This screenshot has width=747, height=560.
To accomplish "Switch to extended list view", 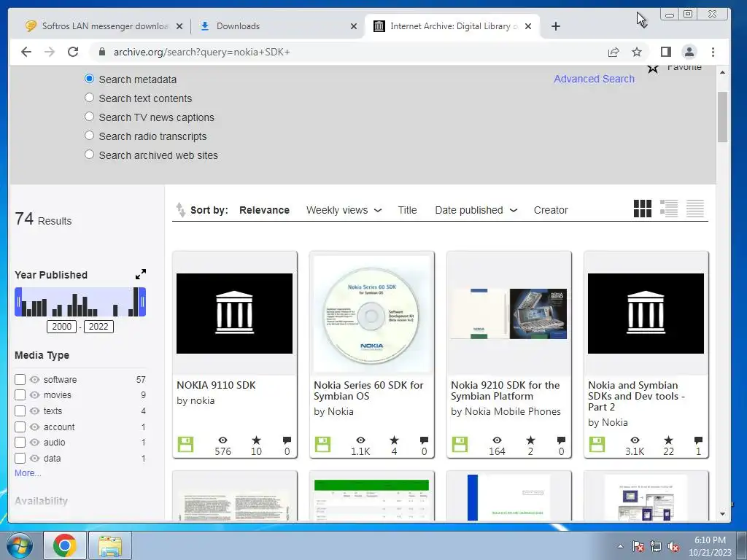I will [x=669, y=209].
